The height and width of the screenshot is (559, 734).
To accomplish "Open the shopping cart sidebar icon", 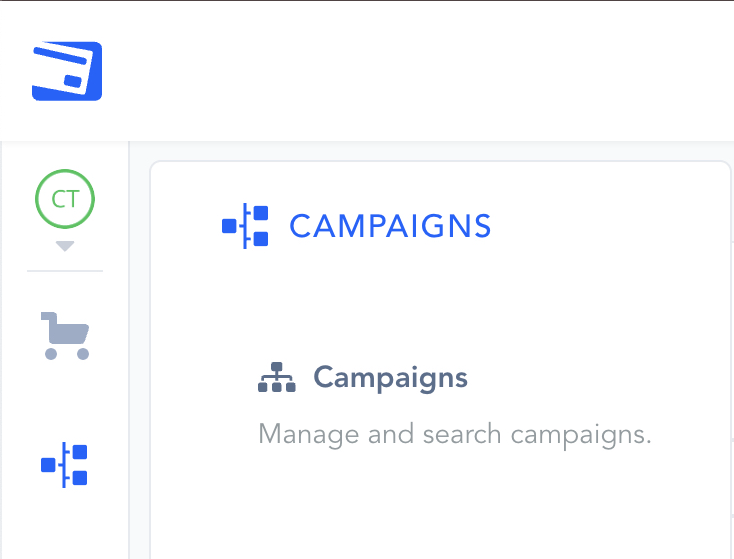I will pyautogui.click(x=65, y=334).
